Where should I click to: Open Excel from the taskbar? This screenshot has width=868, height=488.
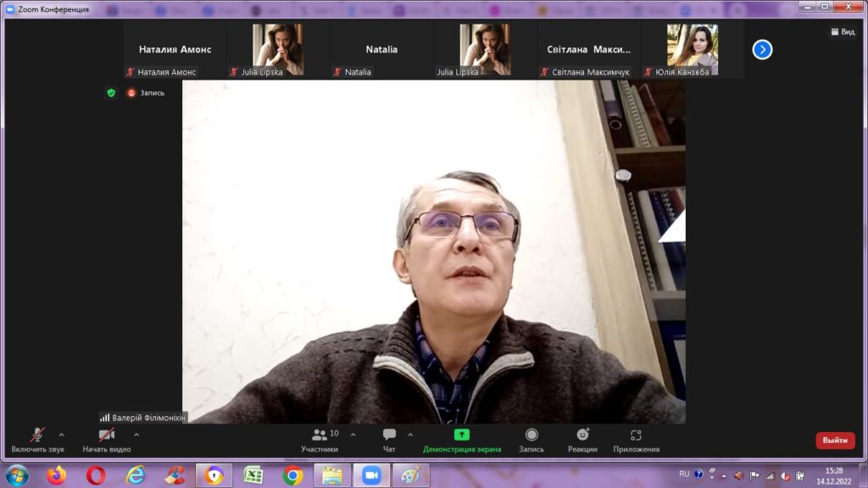tap(253, 475)
